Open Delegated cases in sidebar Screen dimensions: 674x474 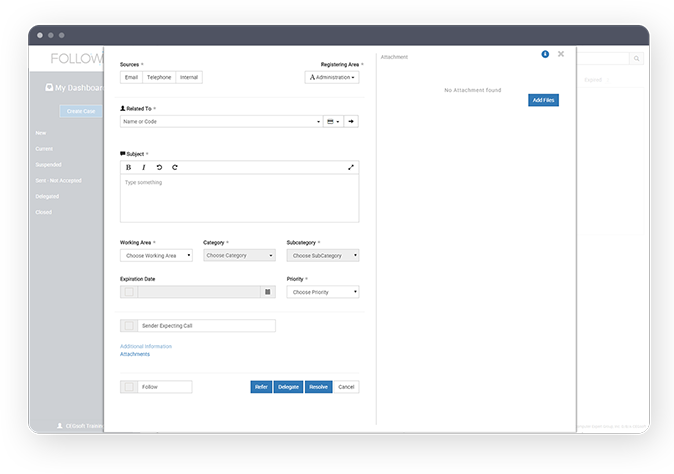tap(47, 196)
